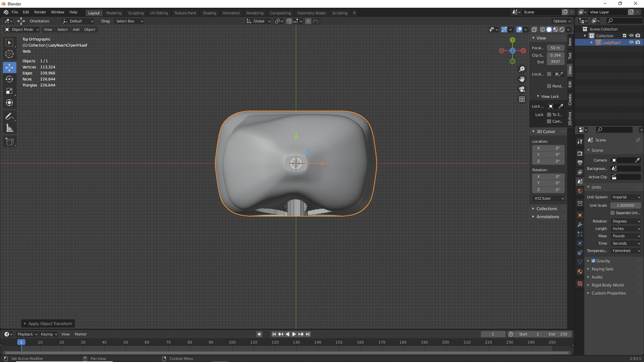This screenshot has height=362, width=644.
Task: Open the Sculpting workspace tab
Action: coord(136,13)
